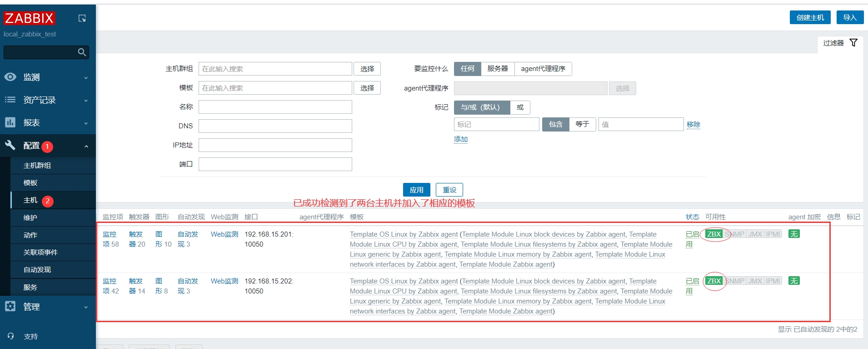Select 或 tag evaluation mode
The image size is (868, 349).
520,107
